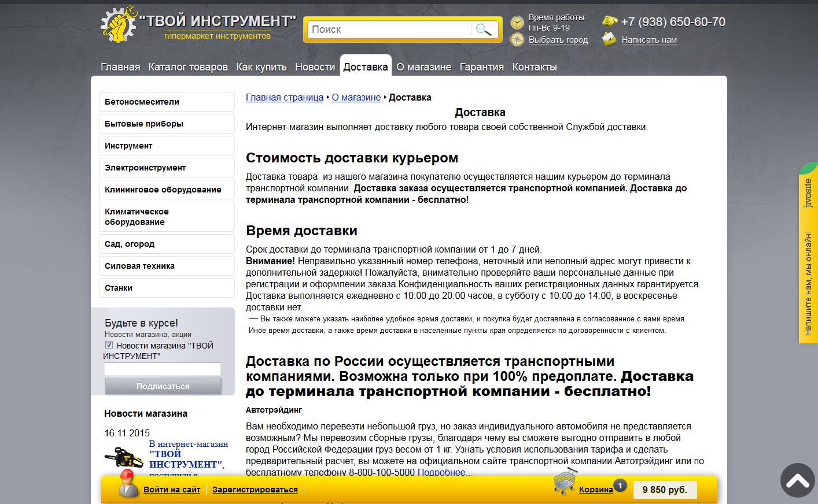818x504 pixels.
Task: Click the worker in red helmet icon
Action: 127,483
